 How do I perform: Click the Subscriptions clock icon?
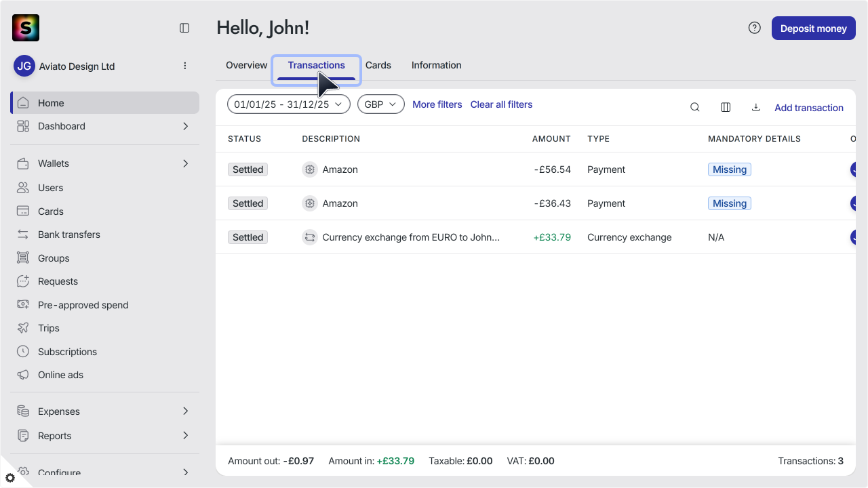23,352
